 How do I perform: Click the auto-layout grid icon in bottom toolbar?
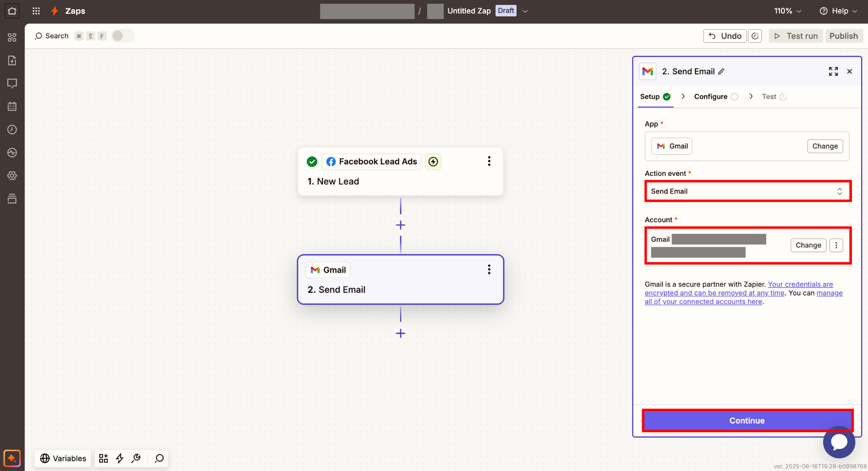103,458
